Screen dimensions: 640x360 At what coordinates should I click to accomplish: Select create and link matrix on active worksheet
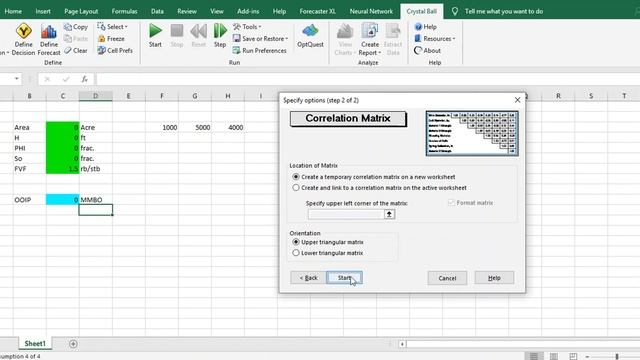click(296, 188)
